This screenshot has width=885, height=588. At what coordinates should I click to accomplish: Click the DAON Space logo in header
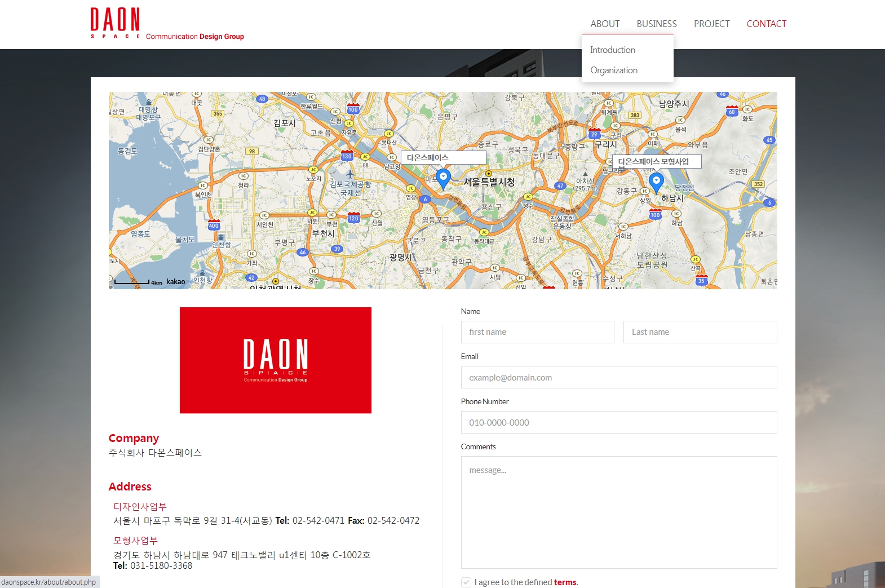pyautogui.click(x=115, y=23)
